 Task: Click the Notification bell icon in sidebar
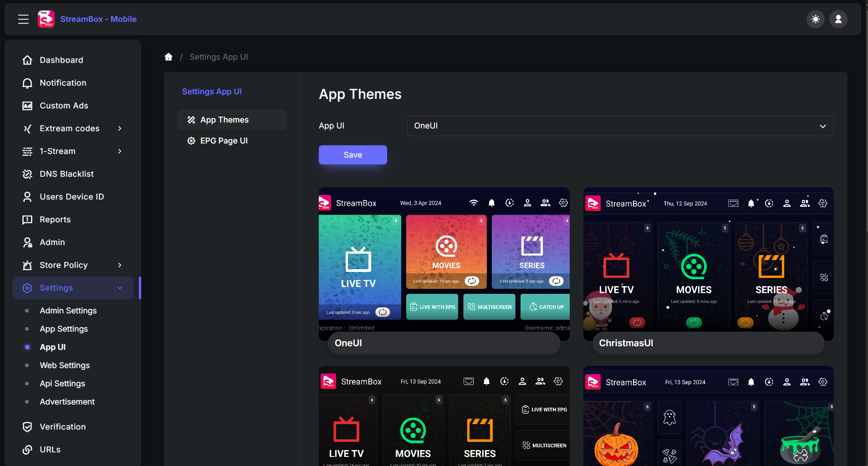pyautogui.click(x=27, y=83)
